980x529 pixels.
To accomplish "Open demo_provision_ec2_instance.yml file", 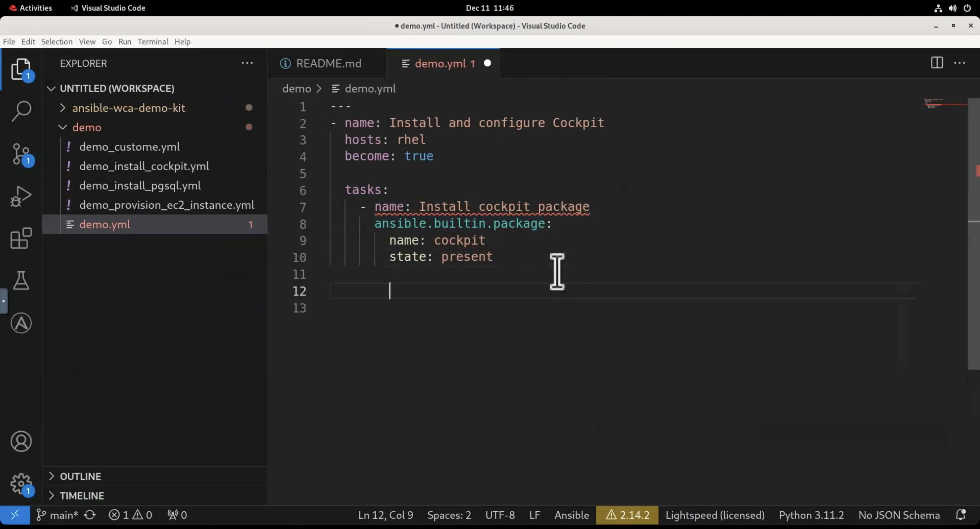I will click(155, 205).
